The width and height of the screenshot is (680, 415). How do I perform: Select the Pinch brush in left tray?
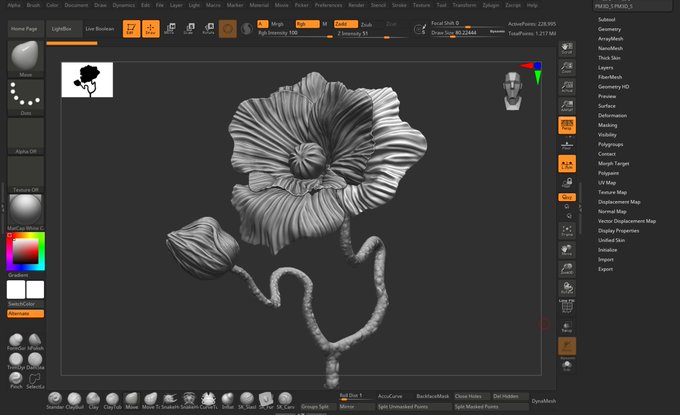(16, 377)
